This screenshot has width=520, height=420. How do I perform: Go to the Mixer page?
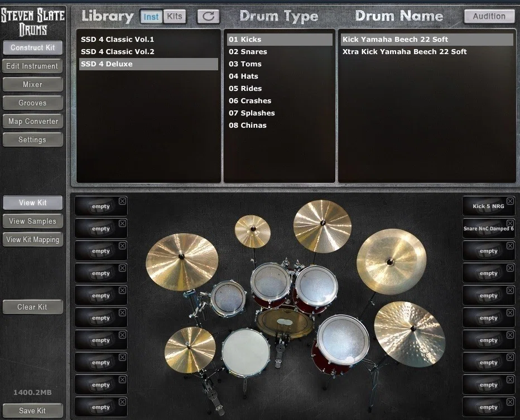click(x=32, y=85)
